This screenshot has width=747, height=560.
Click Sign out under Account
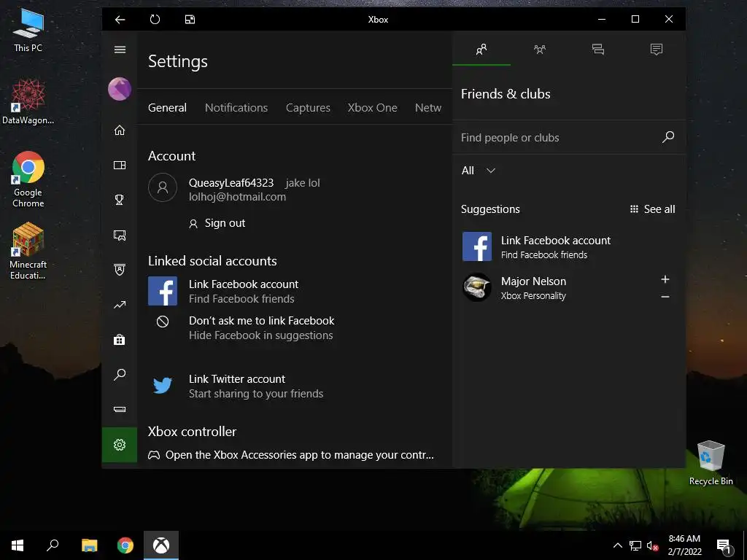click(217, 223)
